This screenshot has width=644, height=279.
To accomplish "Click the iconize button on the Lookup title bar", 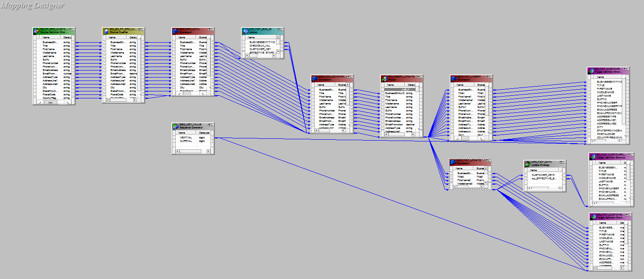I will coord(281,30).
